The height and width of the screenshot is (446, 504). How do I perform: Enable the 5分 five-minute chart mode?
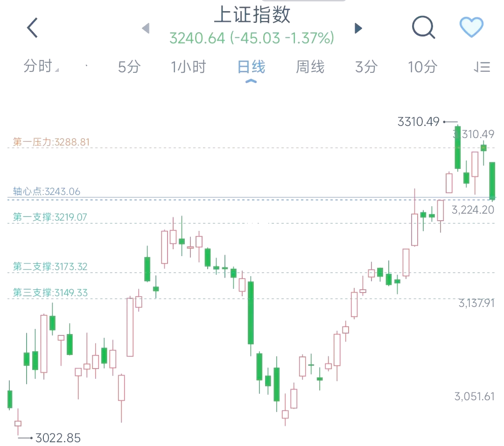129,67
